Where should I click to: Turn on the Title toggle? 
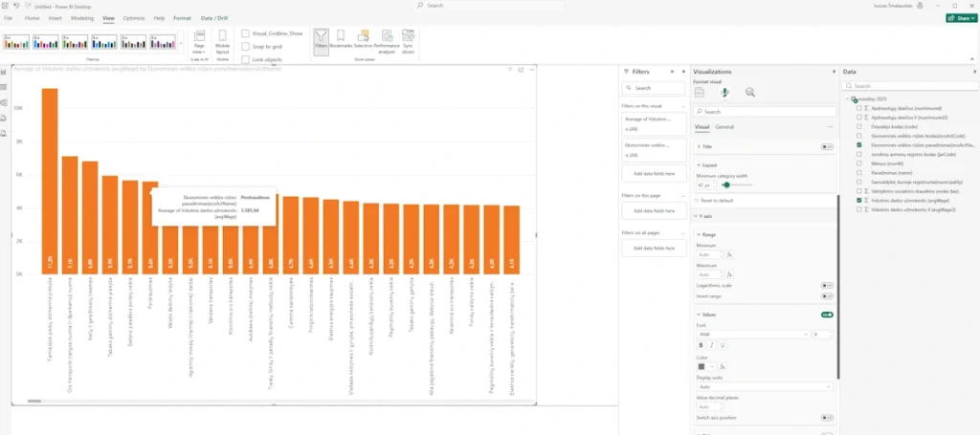point(828,146)
